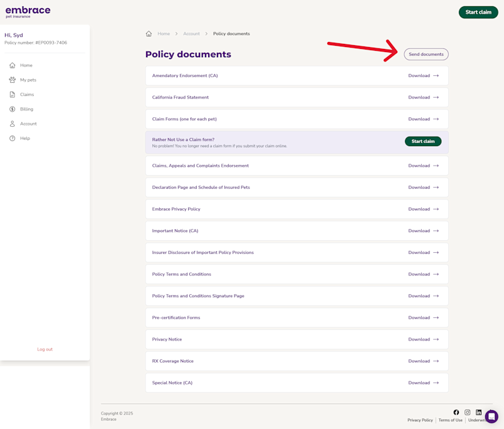Select the My pets paw icon
Image resolution: width=504 pixels, height=429 pixels.
click(13, 80)
